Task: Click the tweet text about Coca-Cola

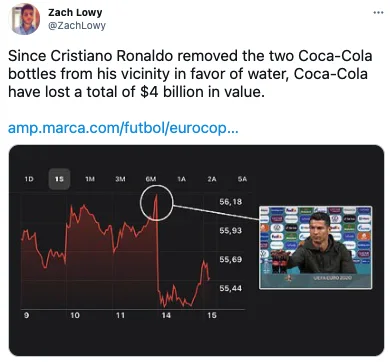Action: tap(190, 74)
